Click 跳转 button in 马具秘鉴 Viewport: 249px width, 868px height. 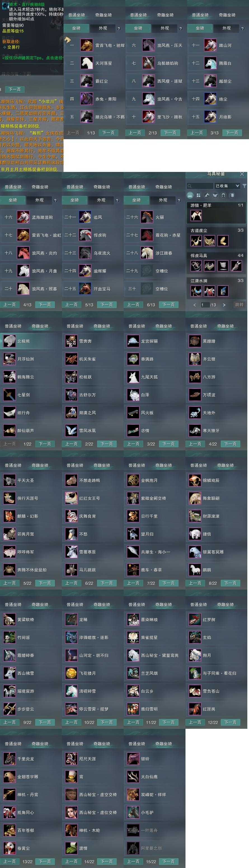[x=239, y=305]
